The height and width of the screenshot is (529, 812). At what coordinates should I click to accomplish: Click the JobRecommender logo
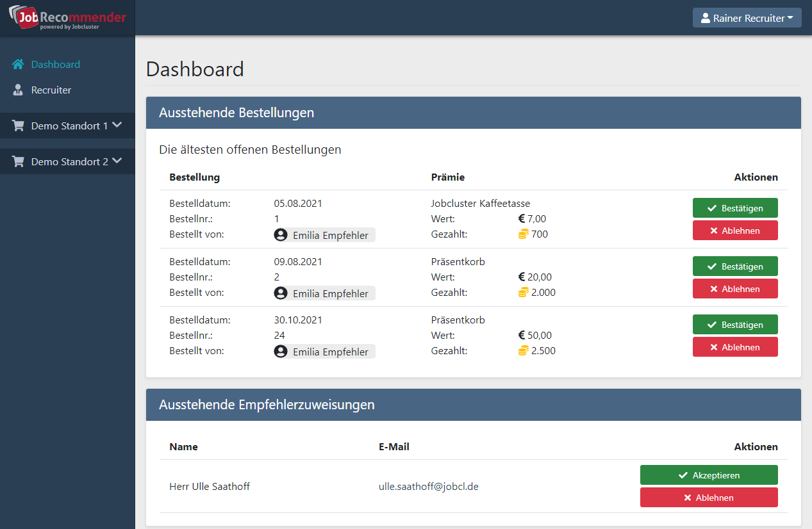[67, 18]
